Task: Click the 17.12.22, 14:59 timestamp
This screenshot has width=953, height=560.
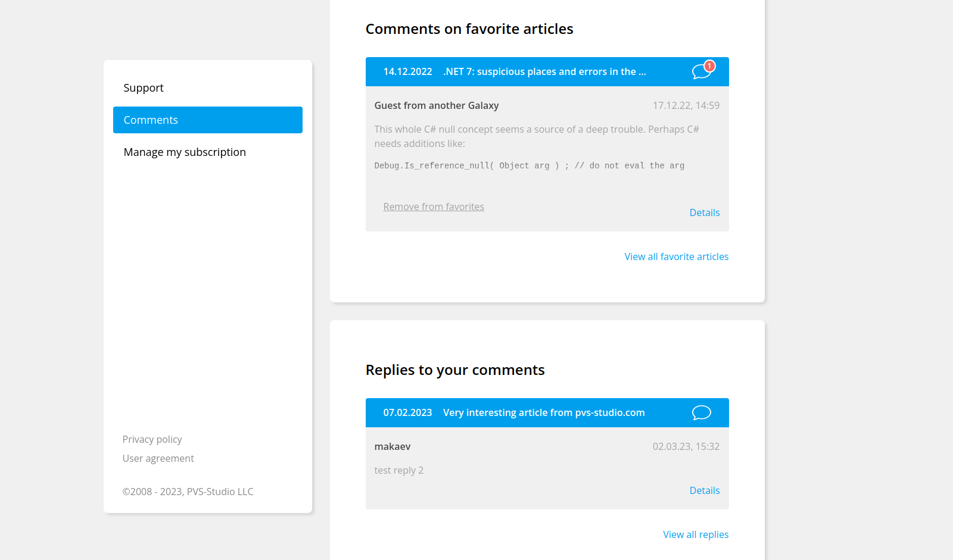Action: pos(686,105)
